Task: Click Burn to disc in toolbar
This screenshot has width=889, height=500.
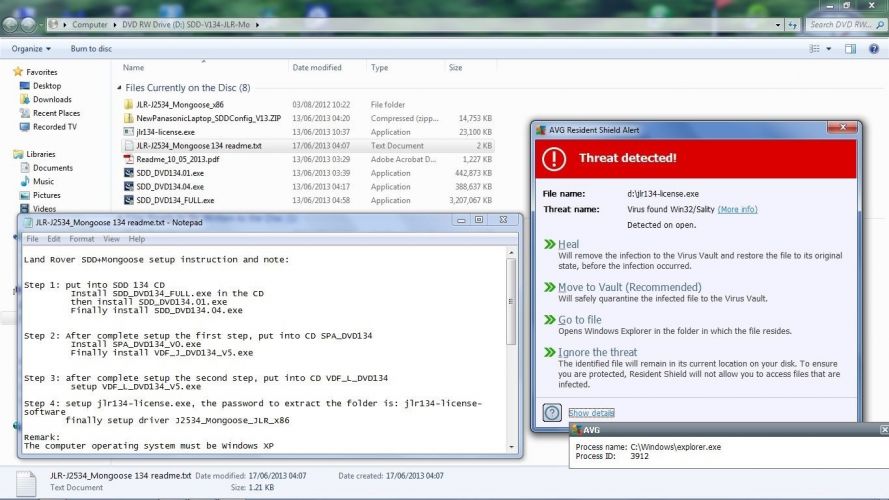Action: click(91, 49)
